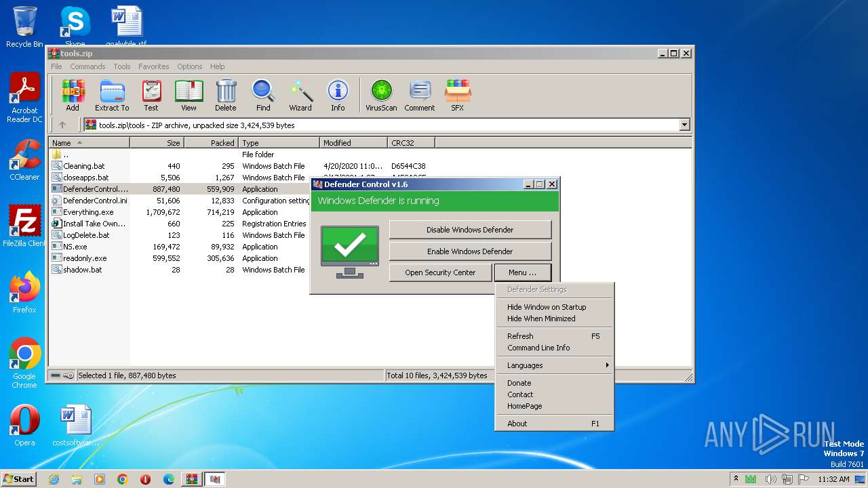The image size is (868, 488).
Task: Open the Options menu
Action: [190, 66]
